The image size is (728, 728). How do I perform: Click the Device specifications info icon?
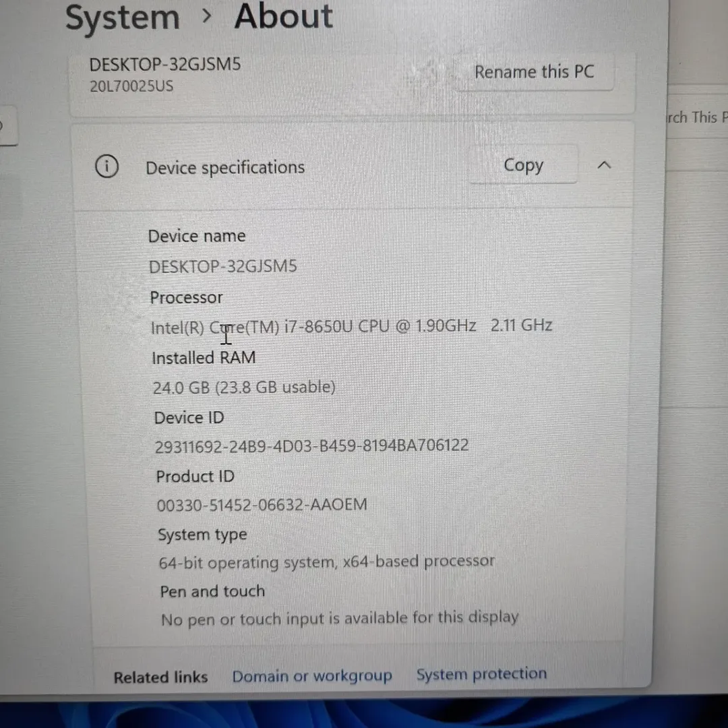point(107,166)
